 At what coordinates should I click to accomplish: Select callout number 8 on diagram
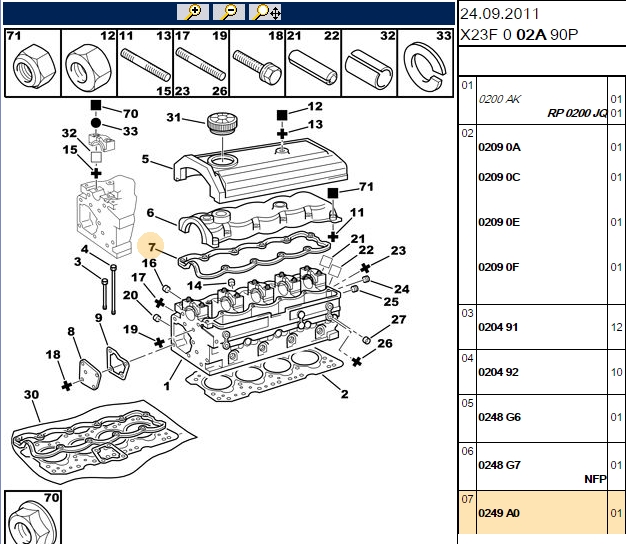[71, 331]
